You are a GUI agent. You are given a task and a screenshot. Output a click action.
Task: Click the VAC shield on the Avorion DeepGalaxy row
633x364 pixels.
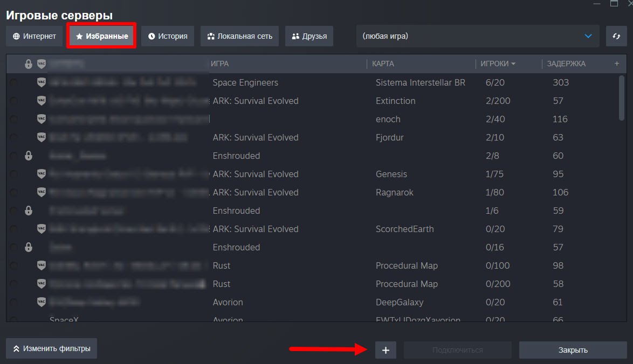(x=41, y=302)
